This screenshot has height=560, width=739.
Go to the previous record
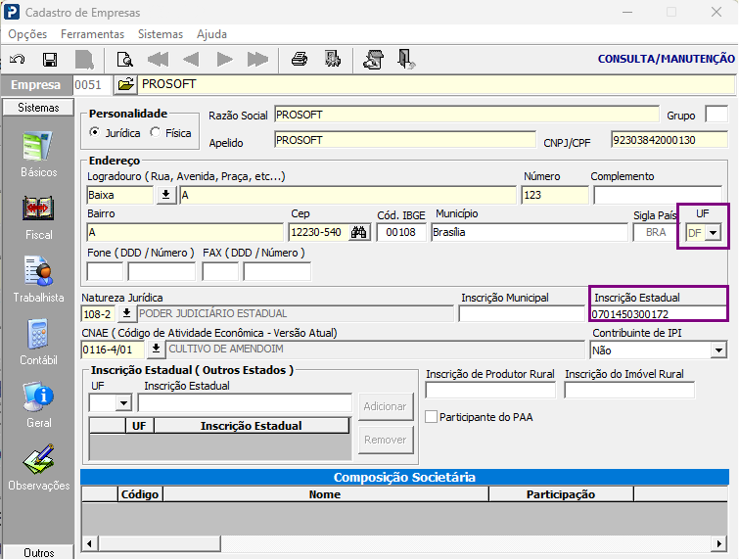coord(191,60)
